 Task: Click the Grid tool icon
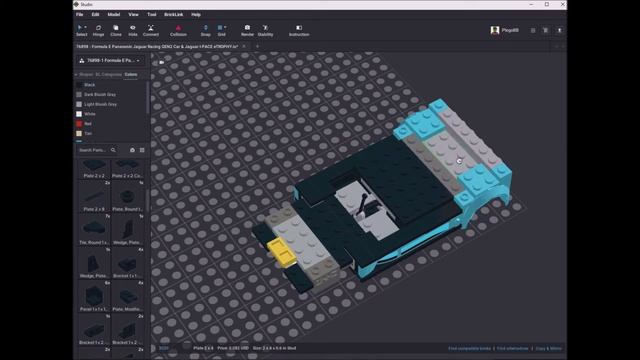click(220, 28)
